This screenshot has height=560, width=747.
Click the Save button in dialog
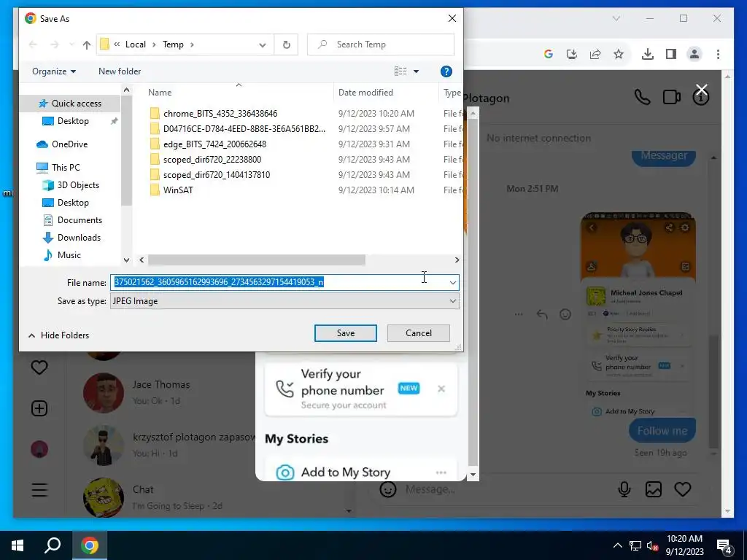click(345, 333)
